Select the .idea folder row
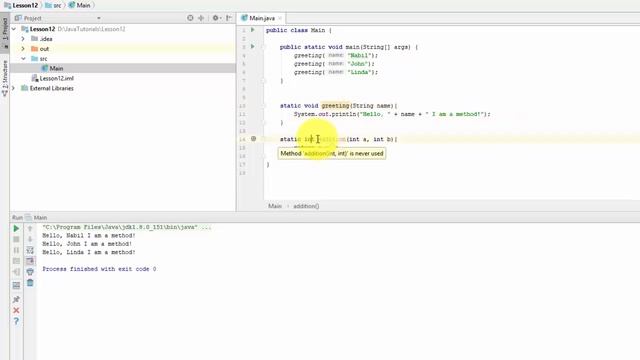The width and height of the screenshot is (640, 360). tap(122, 39)
